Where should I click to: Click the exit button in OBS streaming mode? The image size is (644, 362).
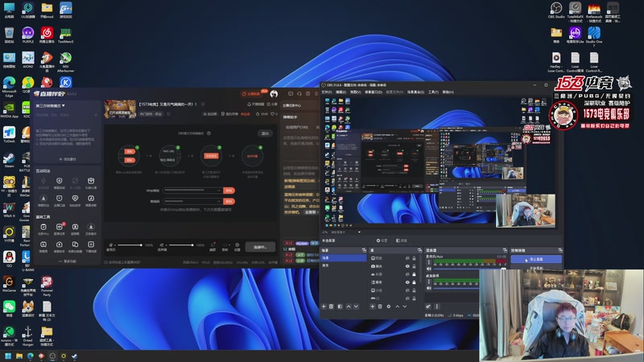point(265,134)
